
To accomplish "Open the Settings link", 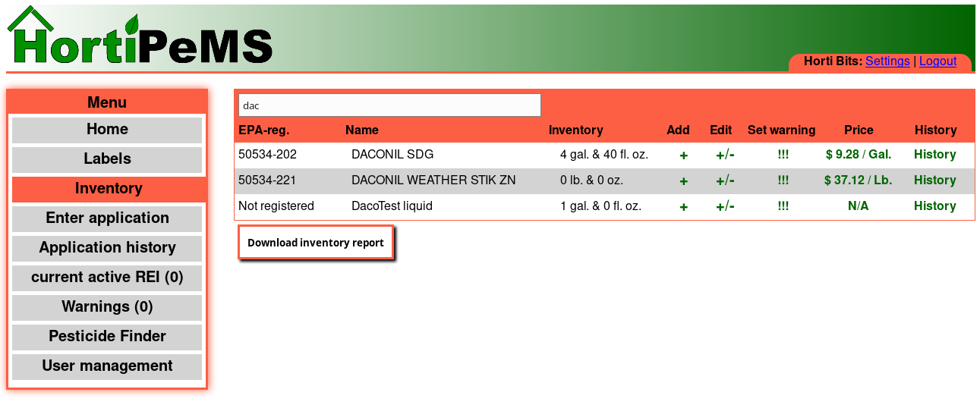I will (887, 61).
